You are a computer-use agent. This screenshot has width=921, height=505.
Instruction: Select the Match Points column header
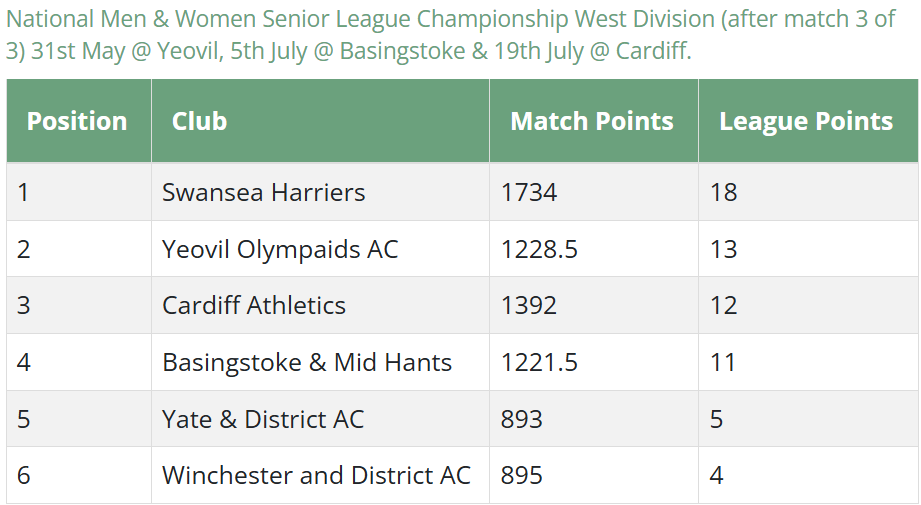pyautogui.click(x=591, y=121)
